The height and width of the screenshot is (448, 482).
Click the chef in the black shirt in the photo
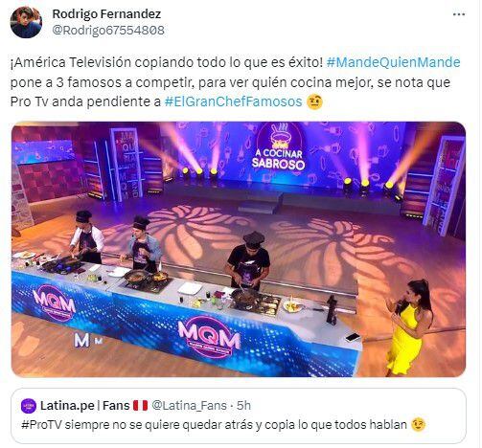[248, 261]
